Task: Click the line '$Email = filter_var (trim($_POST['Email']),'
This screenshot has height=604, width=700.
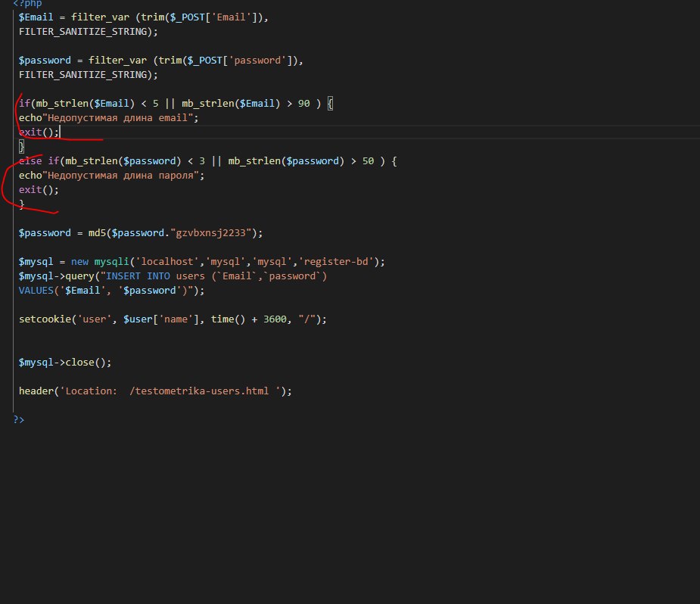Action: (143, 17)
